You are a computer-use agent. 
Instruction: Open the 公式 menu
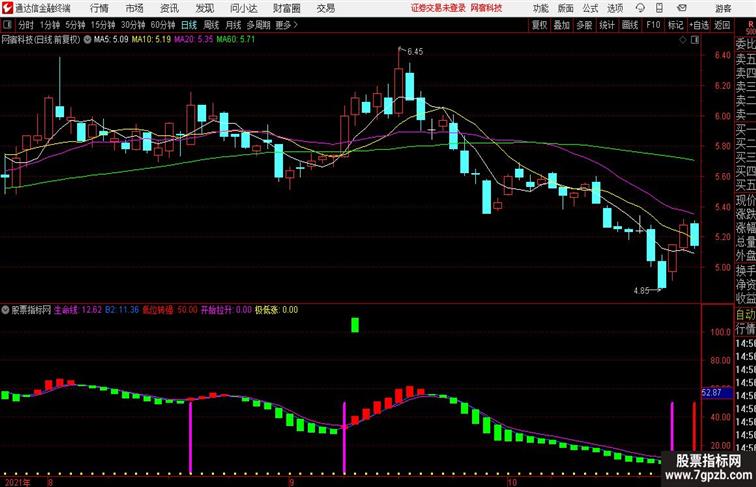point(590,8)
